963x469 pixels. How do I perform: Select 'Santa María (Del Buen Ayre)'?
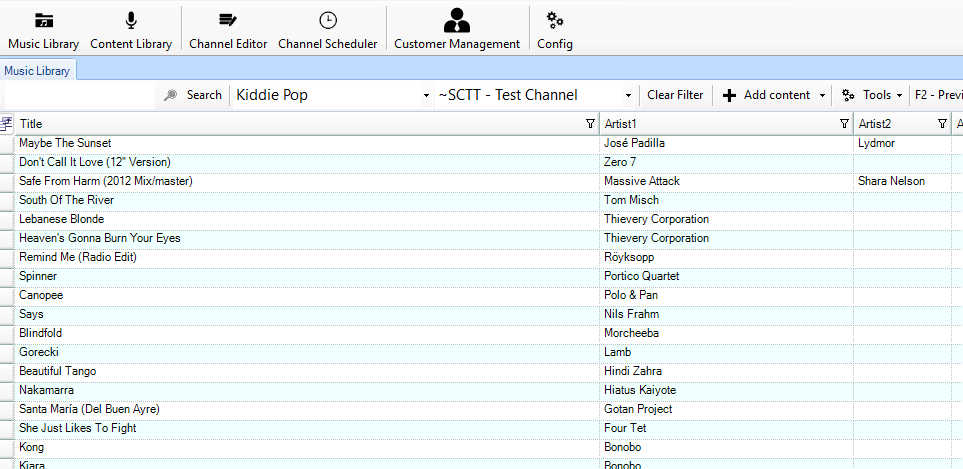click(89, 409)
